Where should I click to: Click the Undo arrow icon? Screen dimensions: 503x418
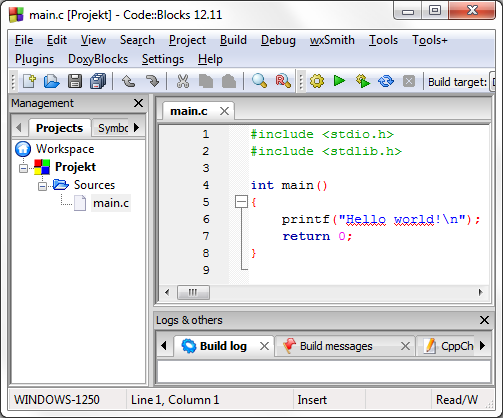point(128,81)
